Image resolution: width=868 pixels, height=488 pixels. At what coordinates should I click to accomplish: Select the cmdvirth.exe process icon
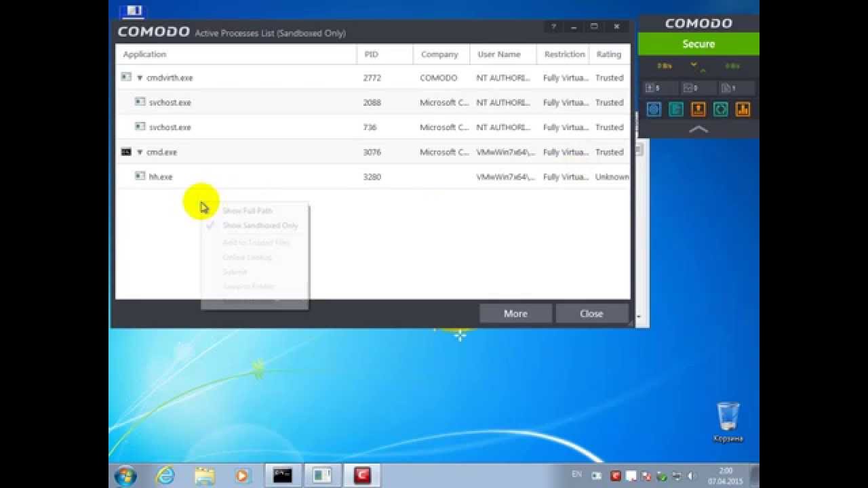click(x=125, y=77)
